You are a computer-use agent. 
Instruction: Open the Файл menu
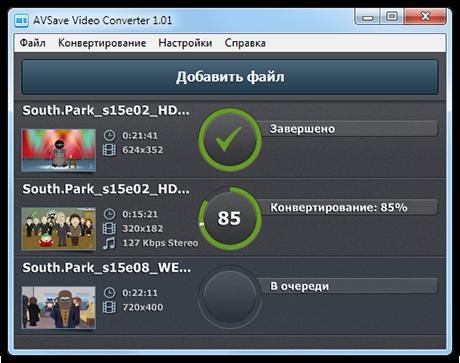(33, 43)
